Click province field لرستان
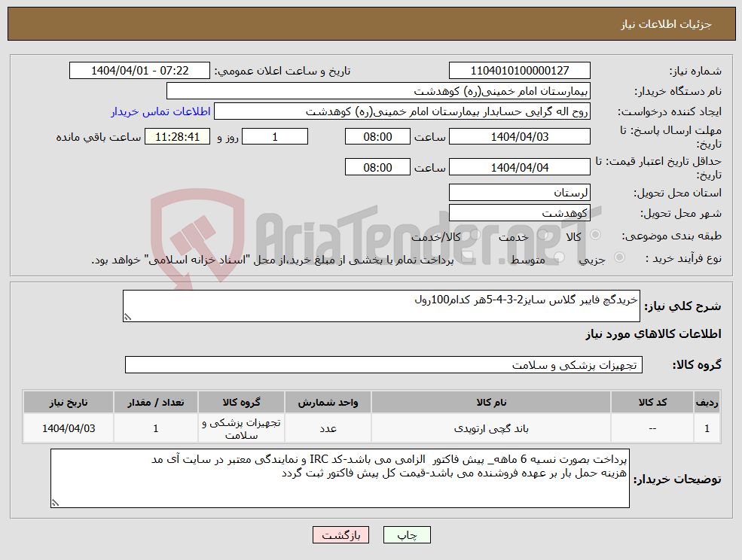This screenshot has width=742, height=560. click(x=520, y=193)
